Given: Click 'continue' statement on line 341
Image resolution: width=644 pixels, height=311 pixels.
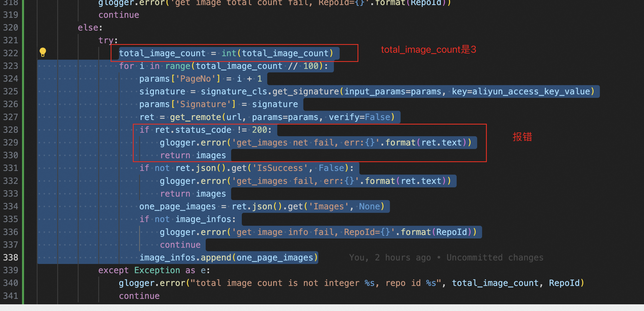Looking at the screenshot, I should 139,296.
